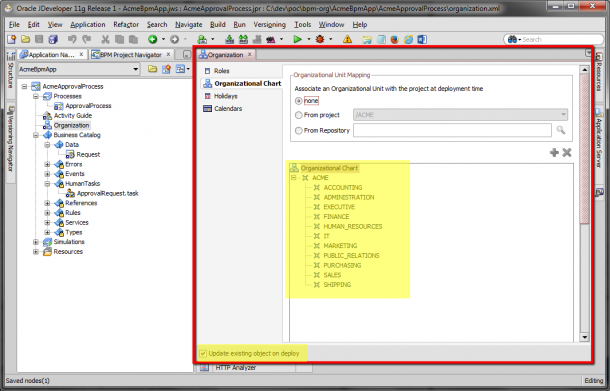The width and height of the screenshot is (610, 391).
Task: Click the Cut scissors icon
Action: 105,39
